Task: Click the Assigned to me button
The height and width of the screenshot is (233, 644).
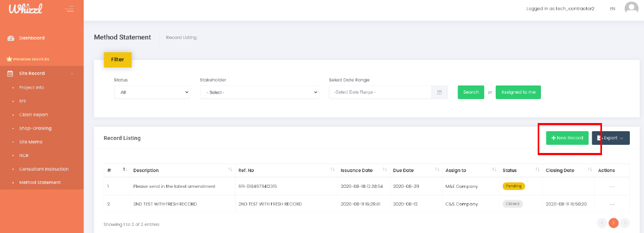Action: coord(517,93)
